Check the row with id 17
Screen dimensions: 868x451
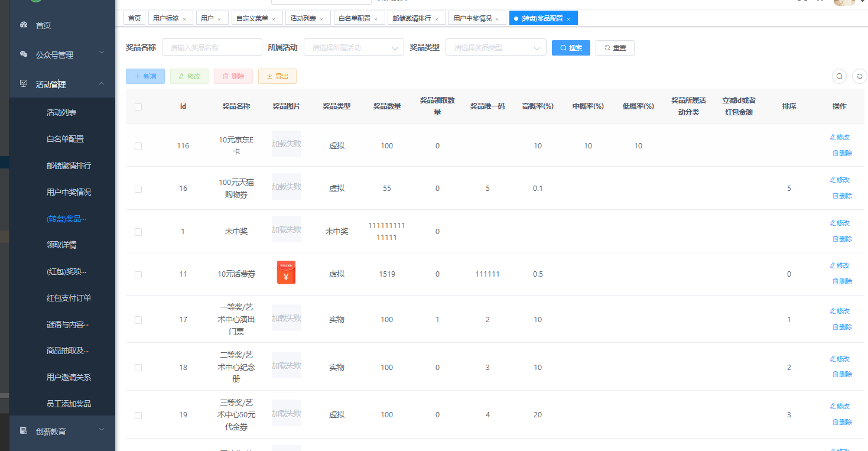point(138,320)
